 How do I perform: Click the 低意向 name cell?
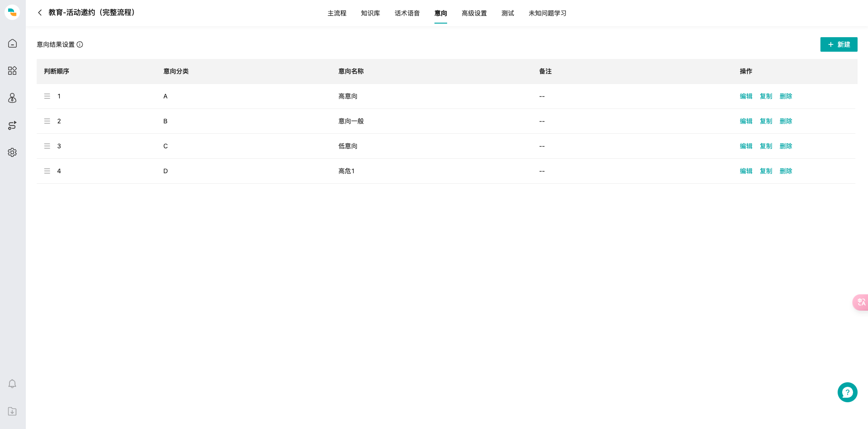pyautogui.click(x=348, y=146)
